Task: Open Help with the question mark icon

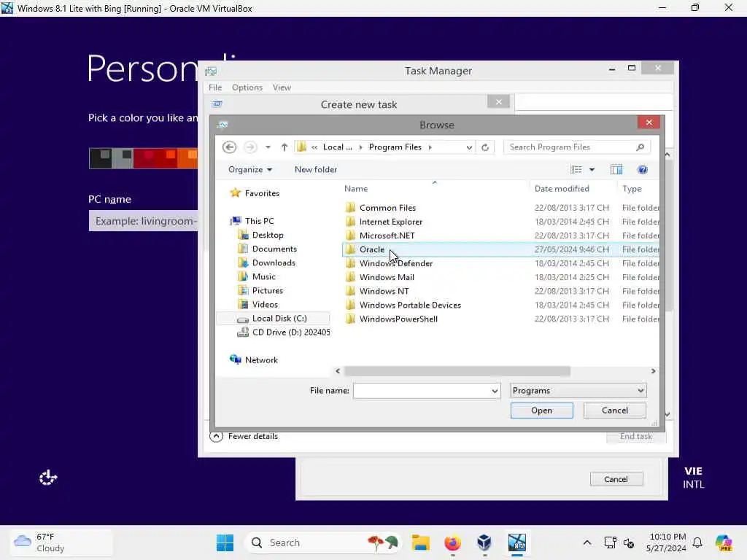Action: [x=642, y=169]
